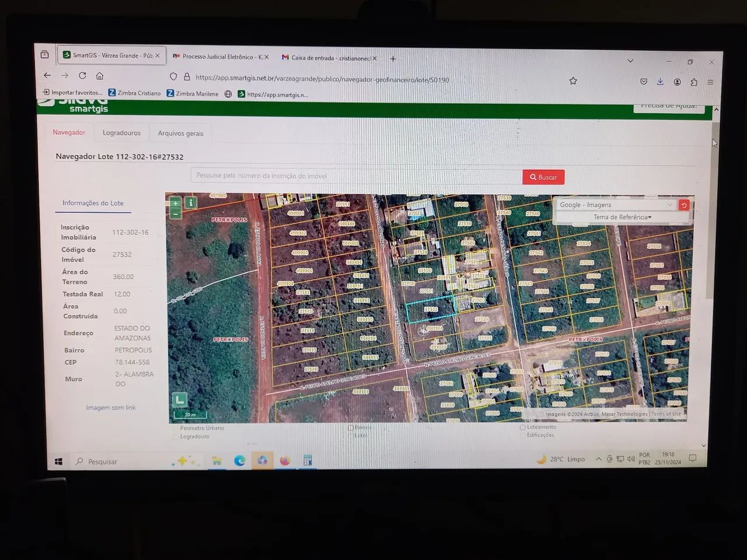Open the Google - Imagens base map dropdown

tap(616, 205)
